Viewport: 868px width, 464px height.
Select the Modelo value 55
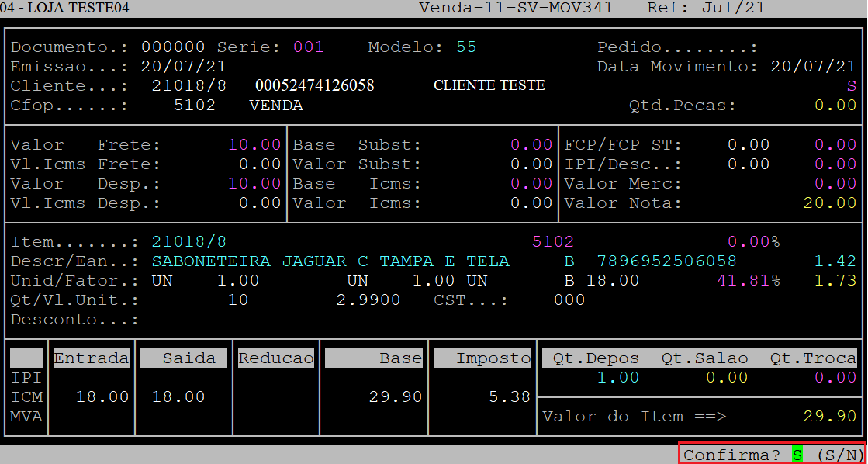465,47
